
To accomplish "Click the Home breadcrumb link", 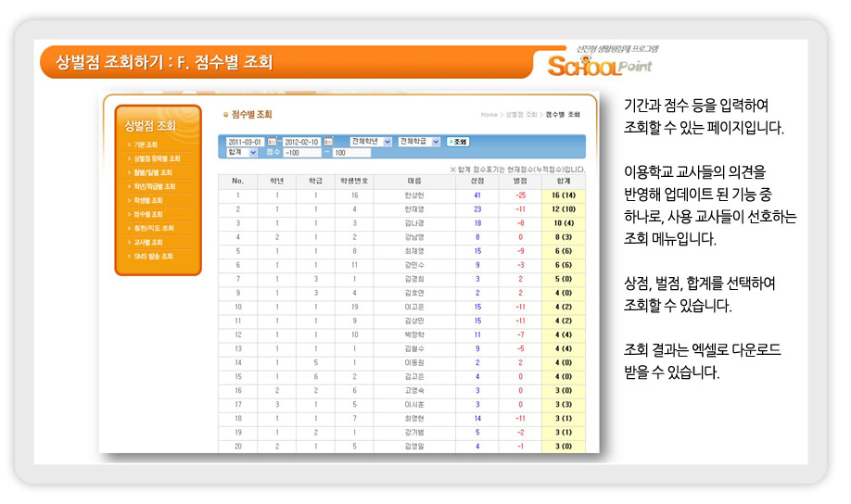I will coord(489,115).
